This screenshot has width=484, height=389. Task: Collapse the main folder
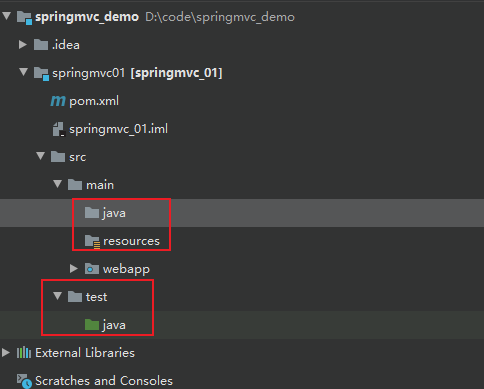pos(58,184)
